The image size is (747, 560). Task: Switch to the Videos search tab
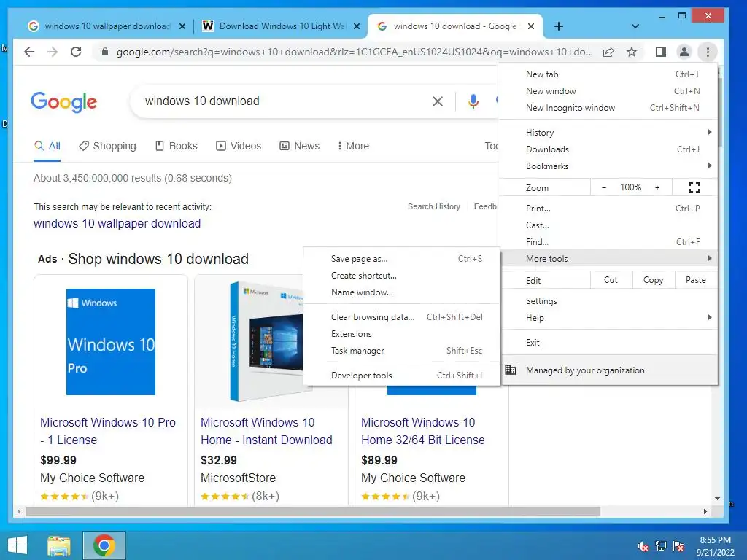(239, 146)
